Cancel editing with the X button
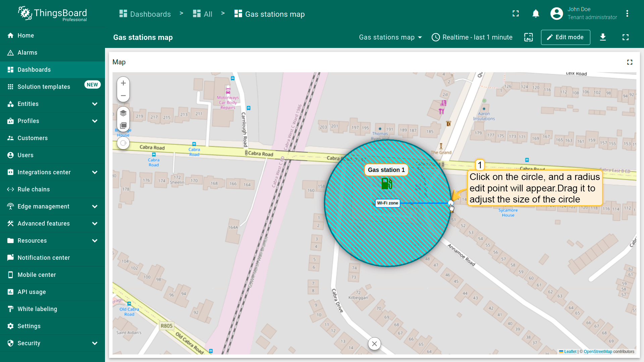 374,344
